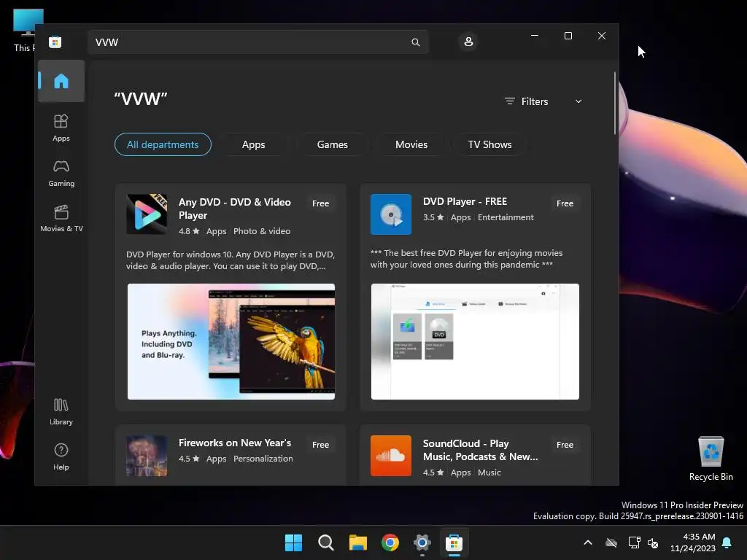This screenshot has width=747, height=560.
Task: Open the Recycle Bin desktop icon
Action: coord(711,458)
